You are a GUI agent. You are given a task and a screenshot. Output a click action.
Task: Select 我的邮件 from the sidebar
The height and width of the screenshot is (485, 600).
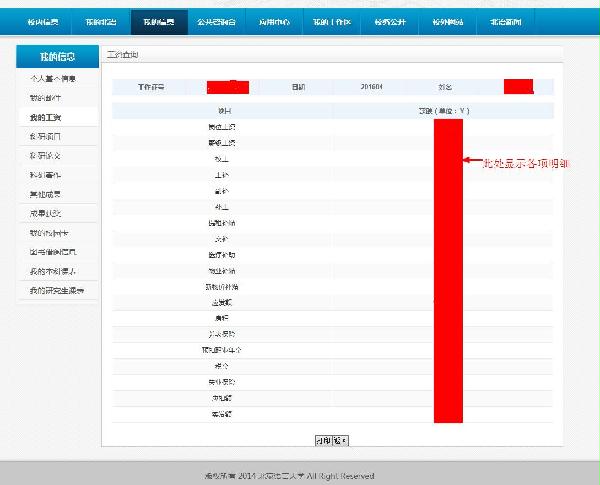click(46, 98)
